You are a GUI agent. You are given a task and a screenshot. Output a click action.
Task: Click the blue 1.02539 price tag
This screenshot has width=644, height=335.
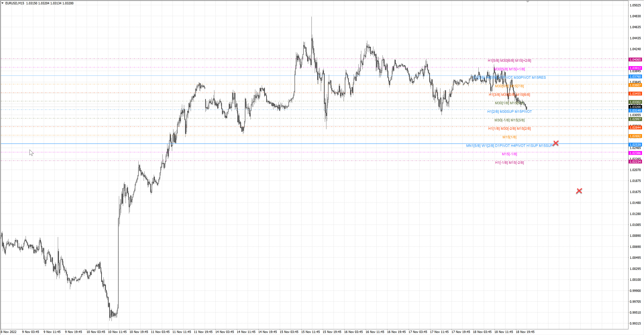[x=635, y=145]
